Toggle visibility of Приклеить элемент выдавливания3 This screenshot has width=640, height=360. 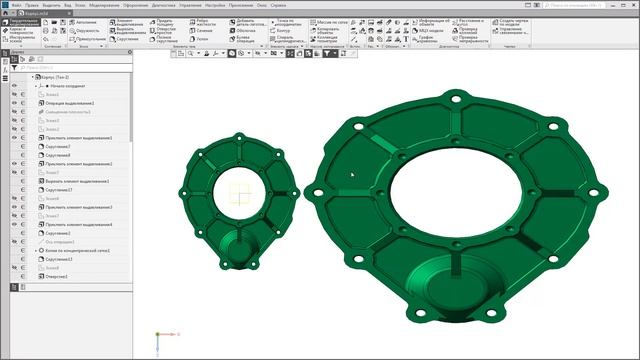tap(14, 207)
